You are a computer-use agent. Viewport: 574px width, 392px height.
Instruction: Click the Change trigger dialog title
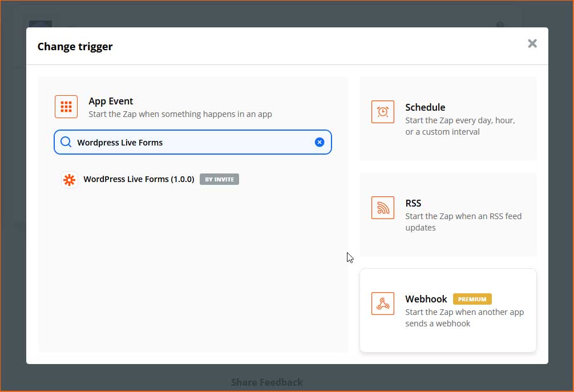tap(75, 46)
